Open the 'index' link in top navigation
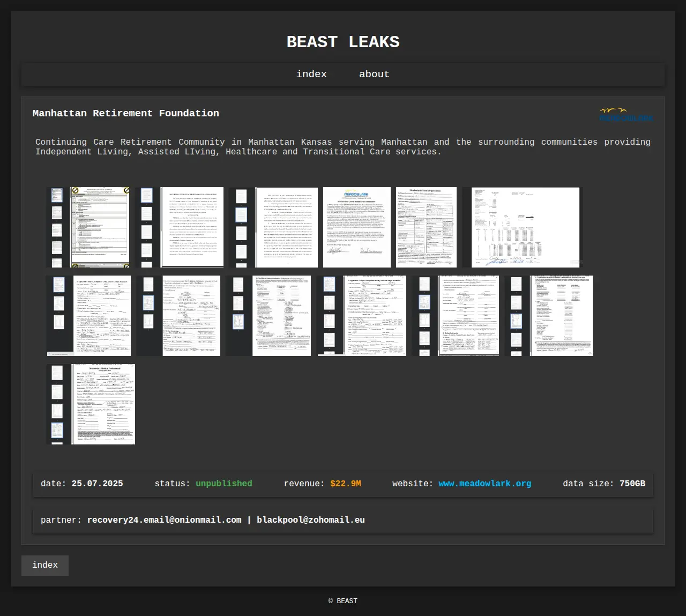 click(311, 75)
